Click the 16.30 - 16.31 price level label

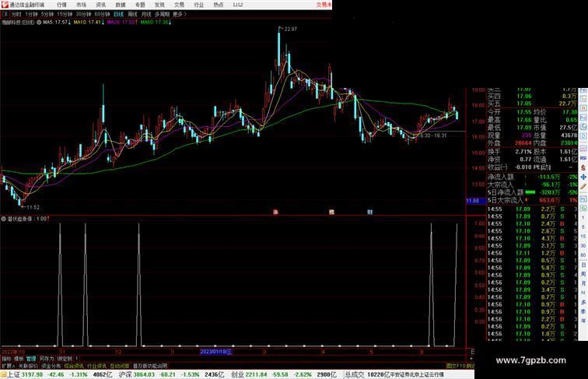point(433,135)
